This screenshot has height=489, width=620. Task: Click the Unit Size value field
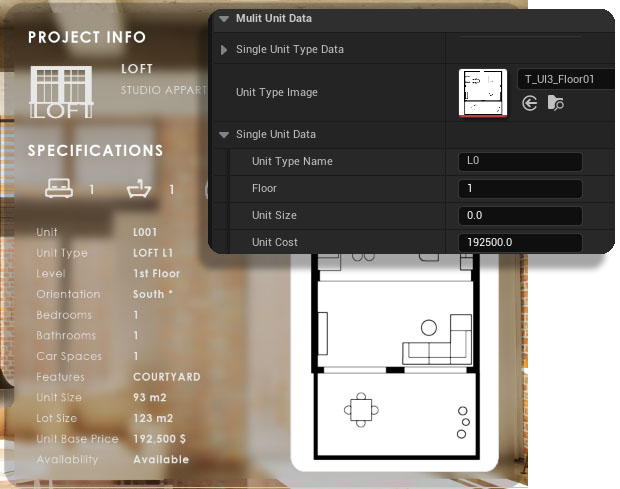tap(519, 215)
